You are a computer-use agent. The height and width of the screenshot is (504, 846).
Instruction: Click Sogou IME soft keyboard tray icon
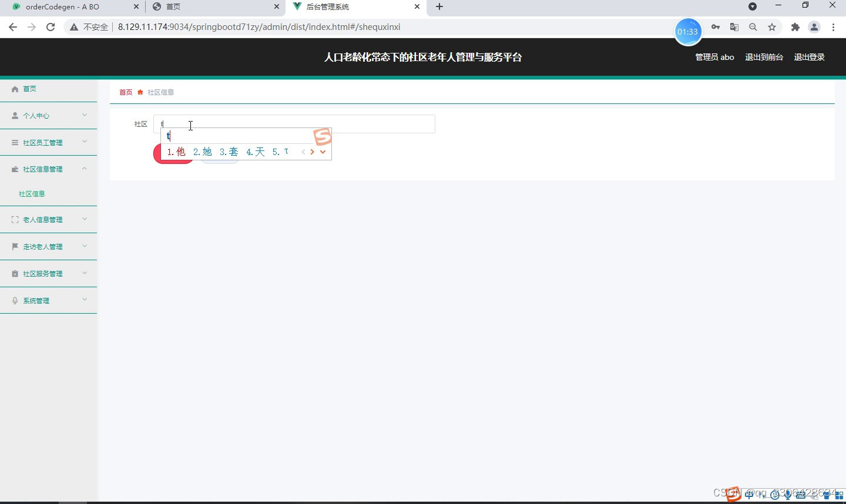tap(801, 495)
